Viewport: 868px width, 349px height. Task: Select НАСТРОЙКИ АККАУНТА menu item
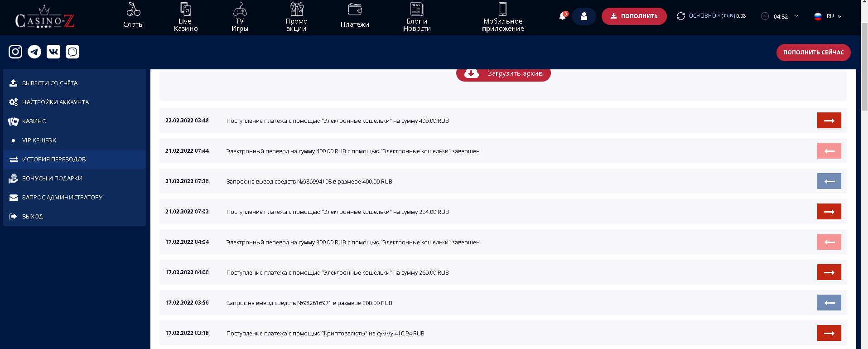coord(74,102)
